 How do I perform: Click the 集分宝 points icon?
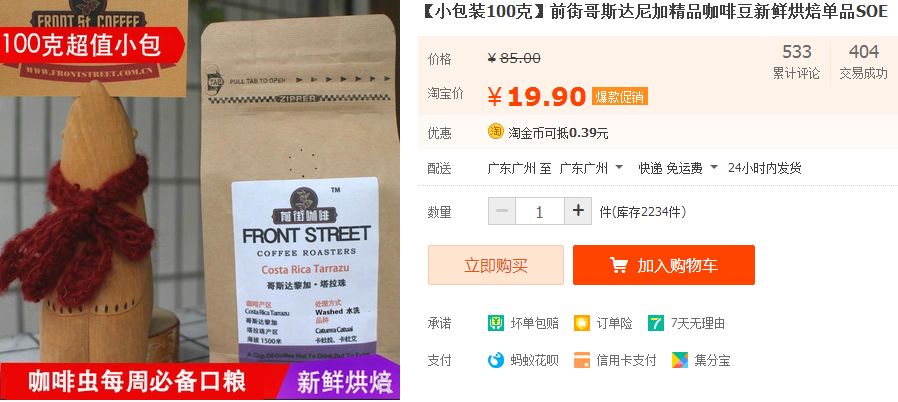[x=680, y=360]
